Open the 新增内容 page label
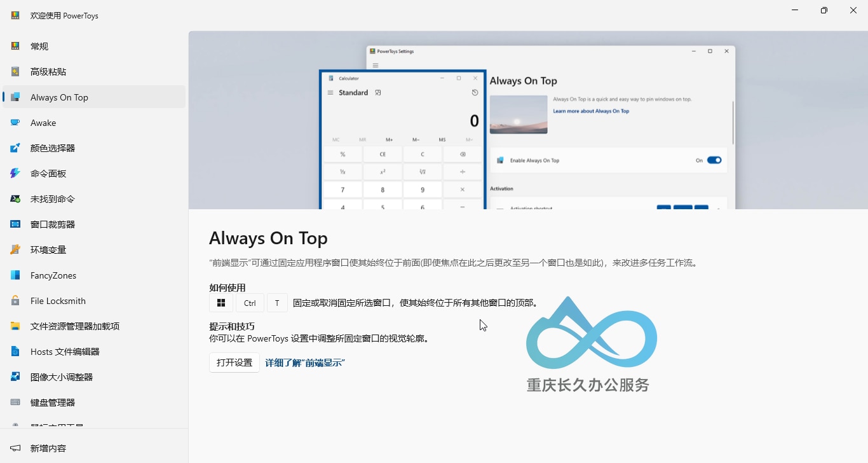The width and height of the screenshot is (868, 463). (48, 448)
